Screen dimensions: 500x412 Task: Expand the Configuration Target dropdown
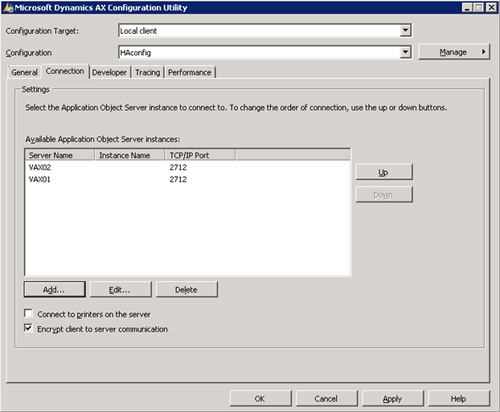tap(405, 31)
